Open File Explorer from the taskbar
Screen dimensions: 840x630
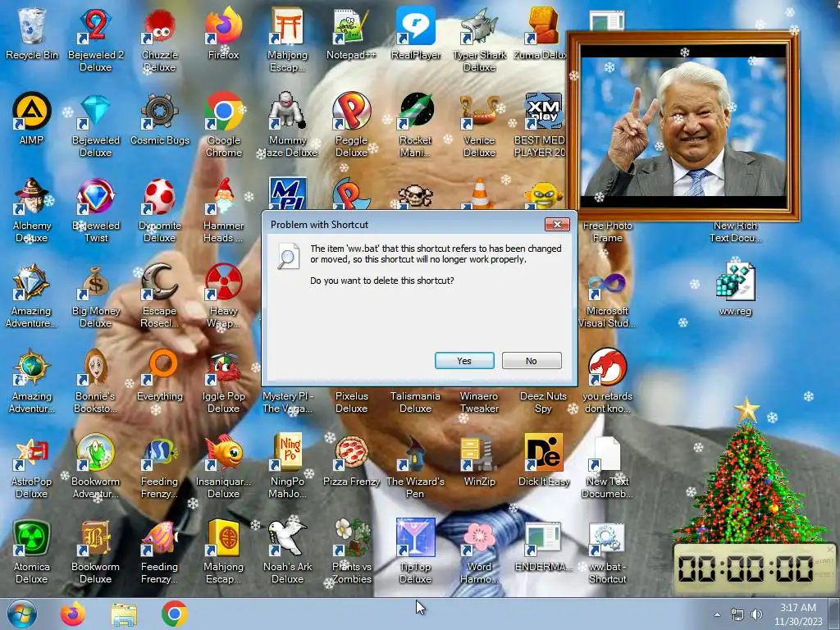(124, 614)
